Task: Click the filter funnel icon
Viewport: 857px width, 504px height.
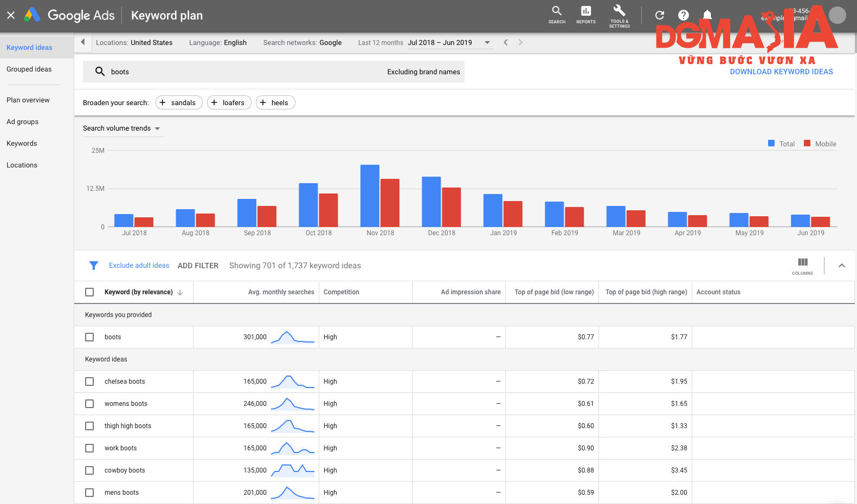Action: pos(94,266)
